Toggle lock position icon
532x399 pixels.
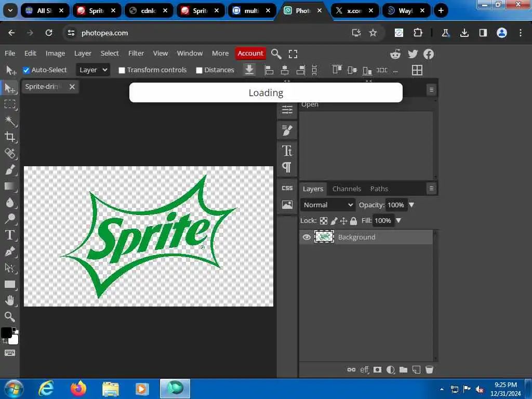coord(344,221)
